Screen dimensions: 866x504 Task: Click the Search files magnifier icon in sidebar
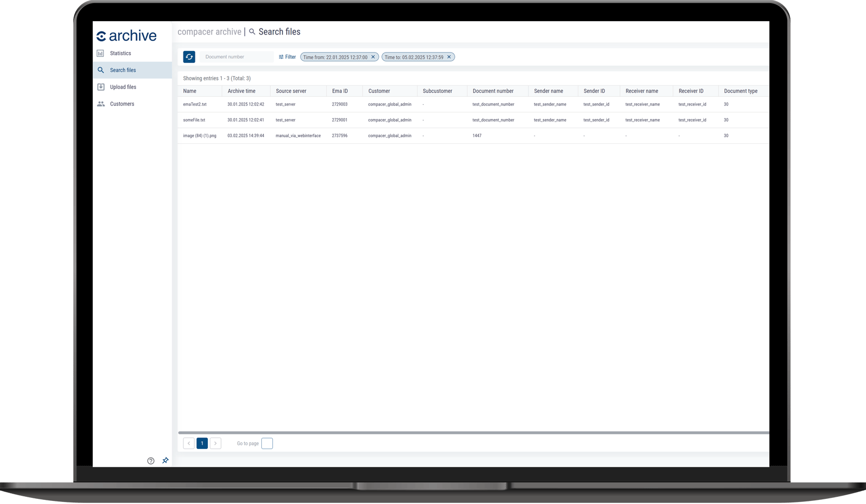point(101,70)
